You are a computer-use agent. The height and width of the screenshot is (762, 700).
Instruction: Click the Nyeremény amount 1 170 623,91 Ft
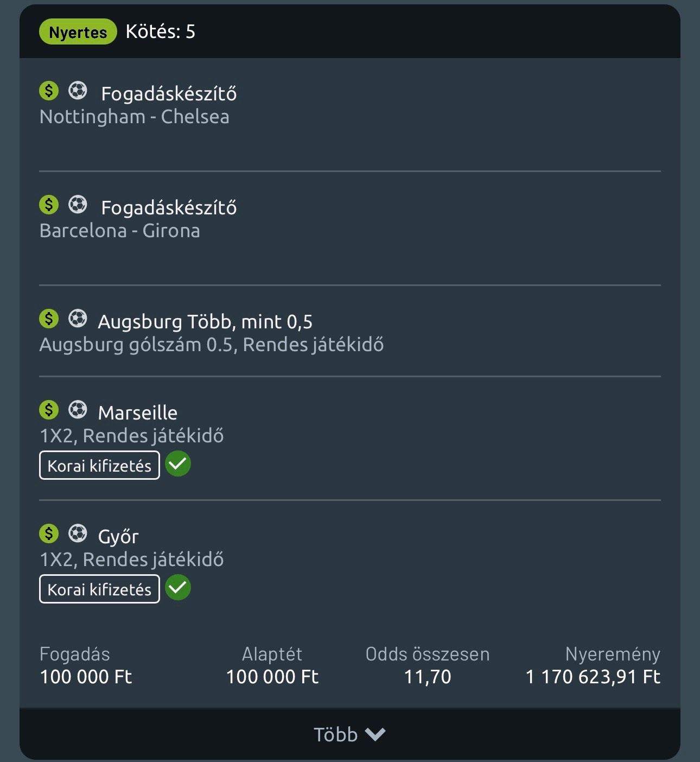pyautogui.click(x=593, y=677)
